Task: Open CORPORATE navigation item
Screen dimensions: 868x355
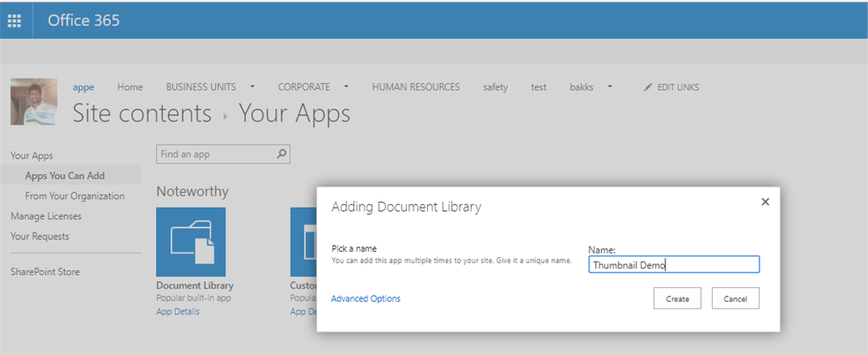Action: 304,86
